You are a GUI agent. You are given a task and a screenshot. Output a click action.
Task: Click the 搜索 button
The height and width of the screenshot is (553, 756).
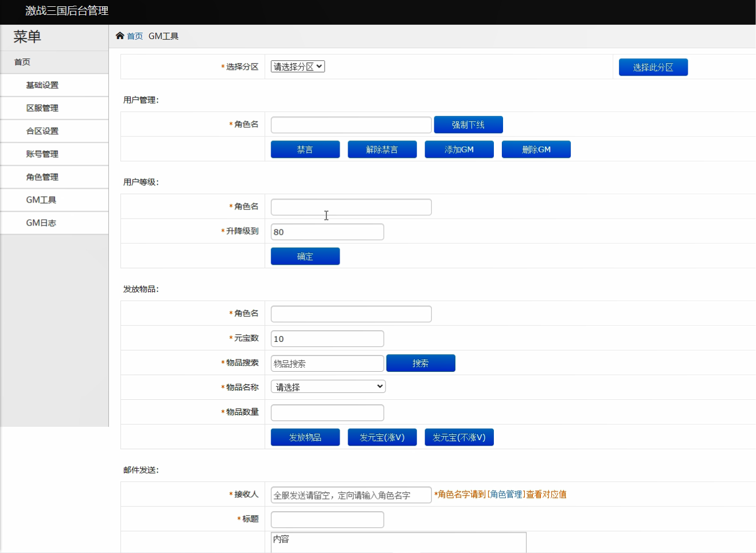tap(420, 363)
